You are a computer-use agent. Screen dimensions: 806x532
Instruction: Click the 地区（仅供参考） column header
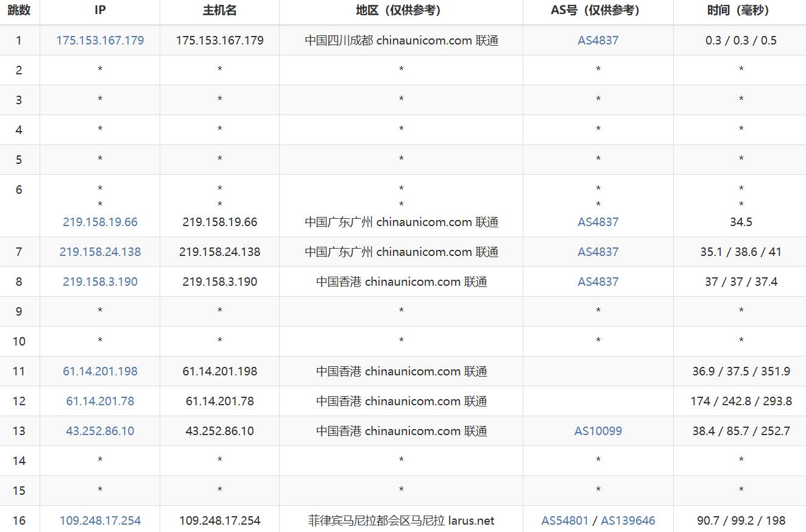[x=401, y=10]
